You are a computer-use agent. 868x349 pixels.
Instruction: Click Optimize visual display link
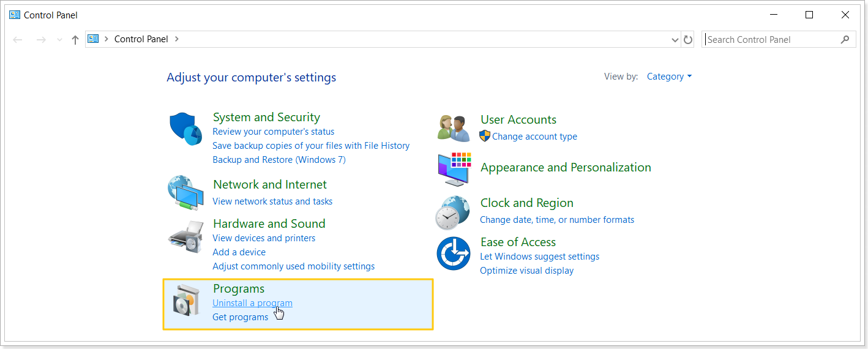coord(526,271)
